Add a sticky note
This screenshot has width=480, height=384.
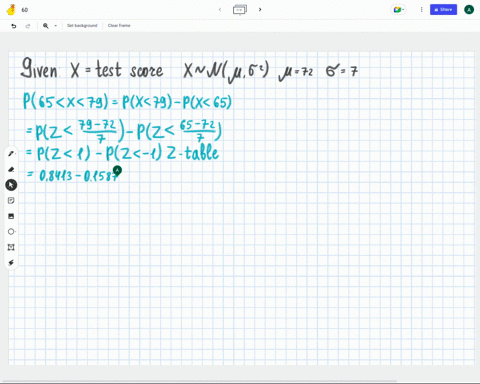click(11, 200)
